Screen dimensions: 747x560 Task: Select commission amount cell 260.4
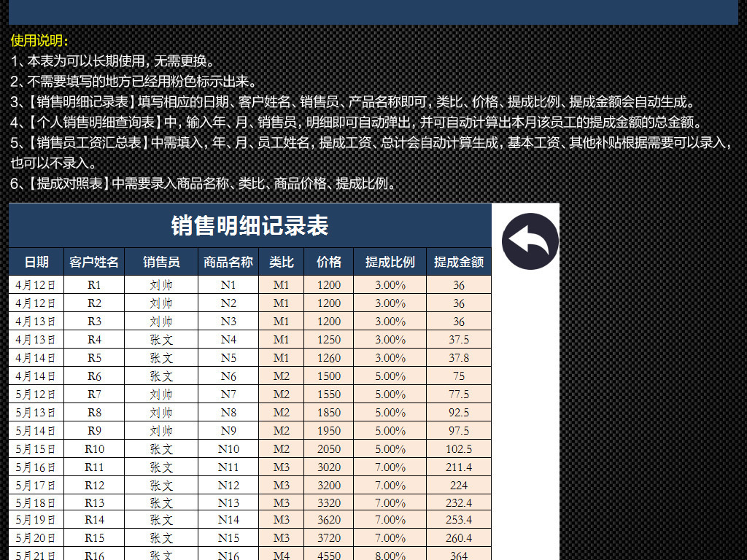(x=459, y=537)
